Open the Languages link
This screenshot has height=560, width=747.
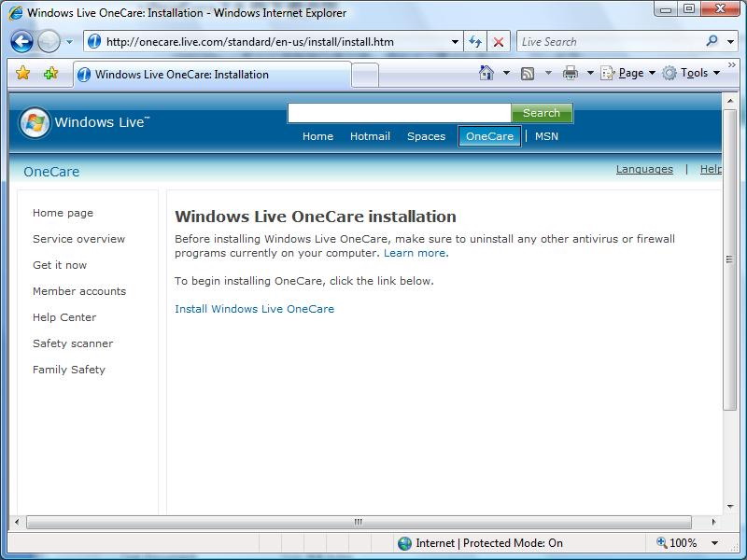click(644, 169)
